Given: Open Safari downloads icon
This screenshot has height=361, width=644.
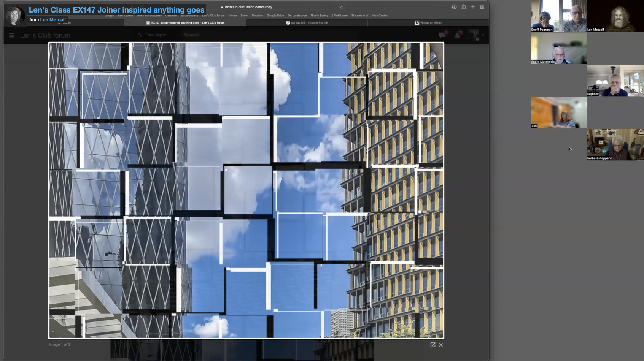Looking at the screenshot, I should (454, 7).
